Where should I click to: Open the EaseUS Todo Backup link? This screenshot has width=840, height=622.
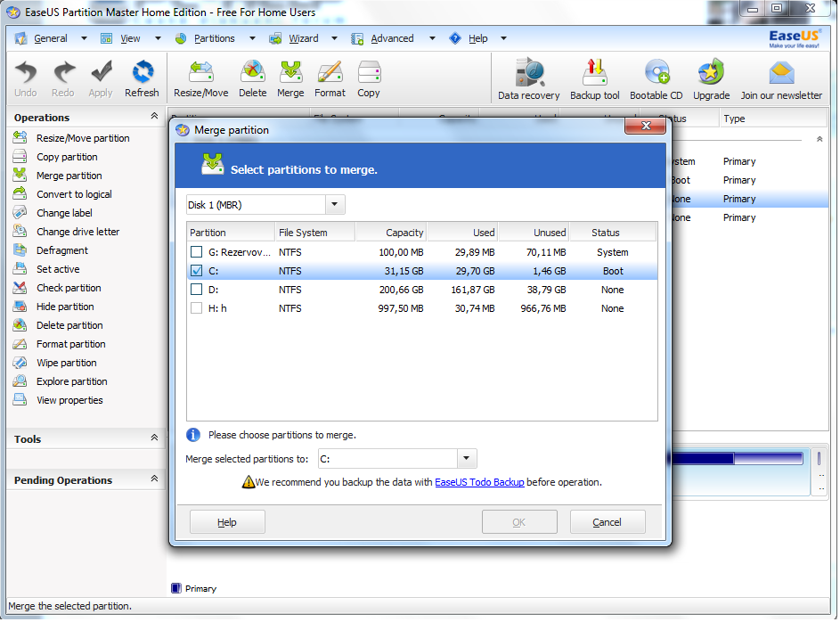pyautogui.click(x=479, y=482)
